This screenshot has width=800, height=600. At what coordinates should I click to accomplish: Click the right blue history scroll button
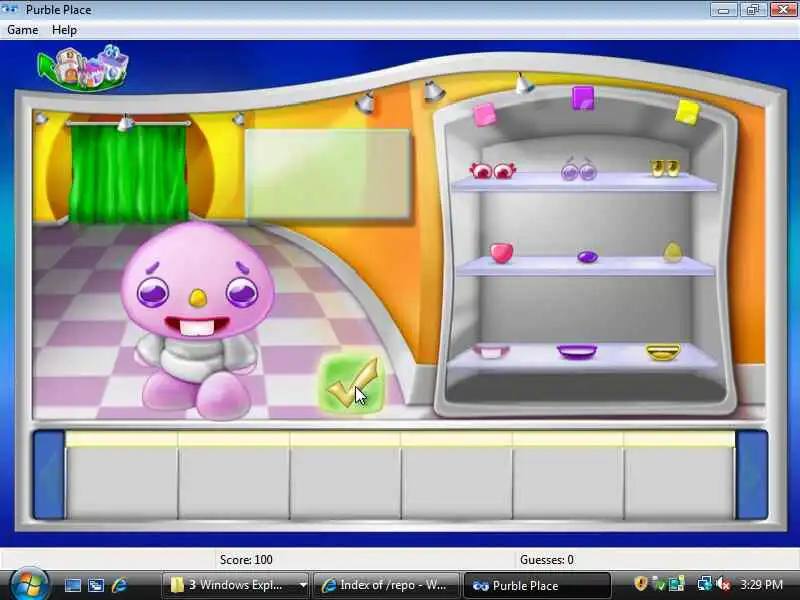pyautogui.click(x=752, y=475)
